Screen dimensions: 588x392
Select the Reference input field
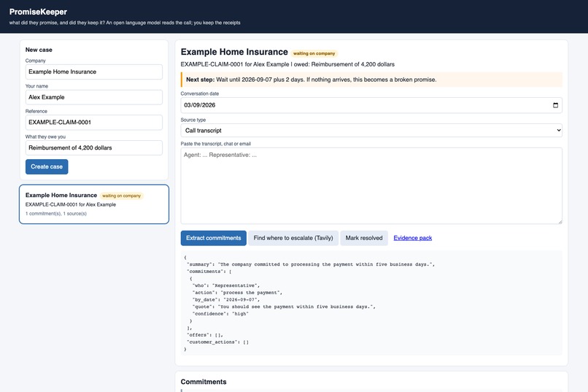(94, 123)
